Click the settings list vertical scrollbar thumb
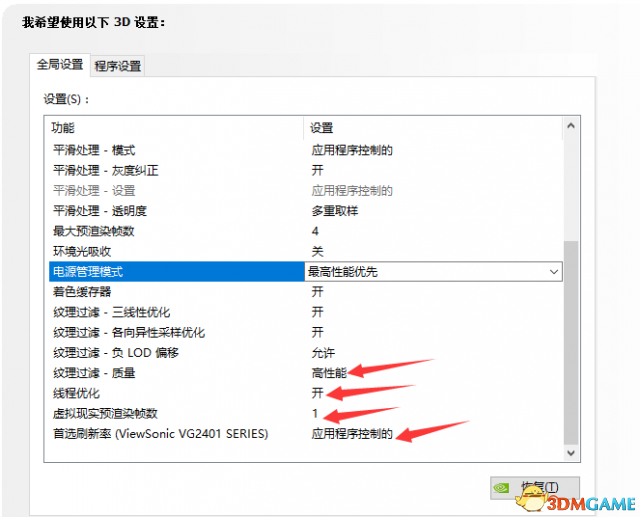This screenshot has width=640, height=517. click(571, 343)
